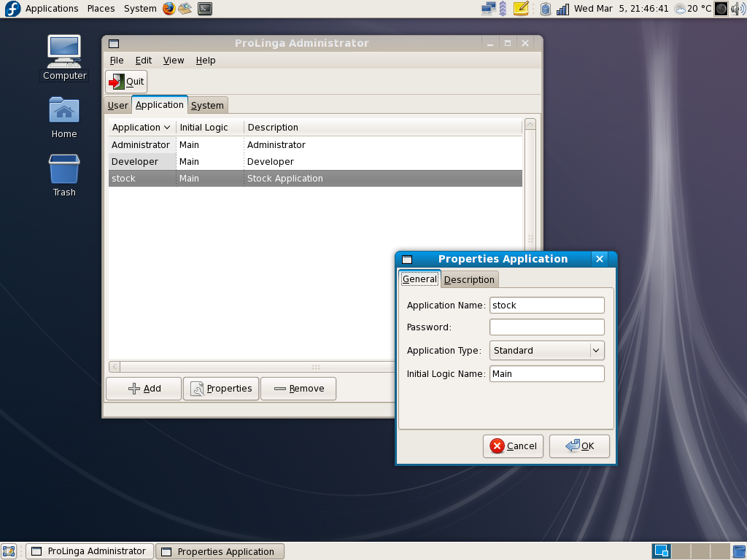
Task: Open the File menu
Action: click(x=117, y=61)
